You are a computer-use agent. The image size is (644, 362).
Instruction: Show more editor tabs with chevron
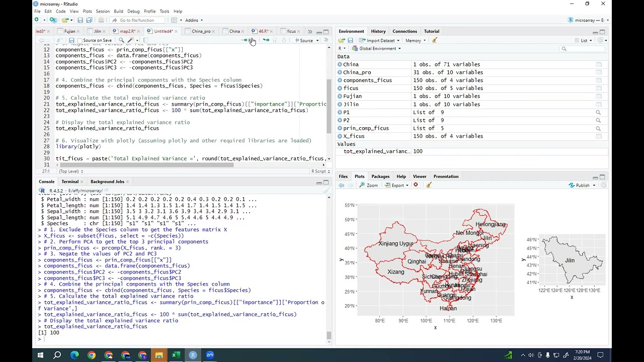(x=309, y=31)
